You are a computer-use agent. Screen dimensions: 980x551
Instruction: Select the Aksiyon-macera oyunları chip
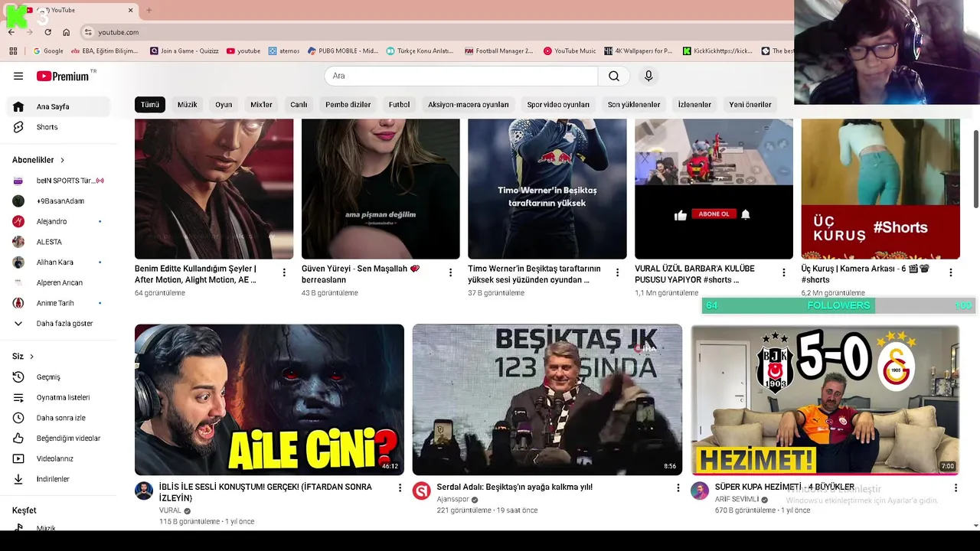click(x=468, y=105)
